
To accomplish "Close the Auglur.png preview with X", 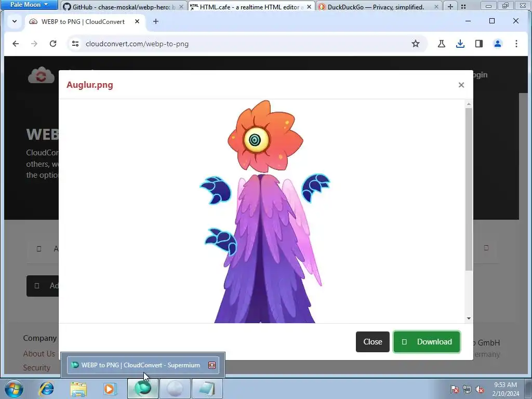I will pyautogui.click(x=461, y=85).
